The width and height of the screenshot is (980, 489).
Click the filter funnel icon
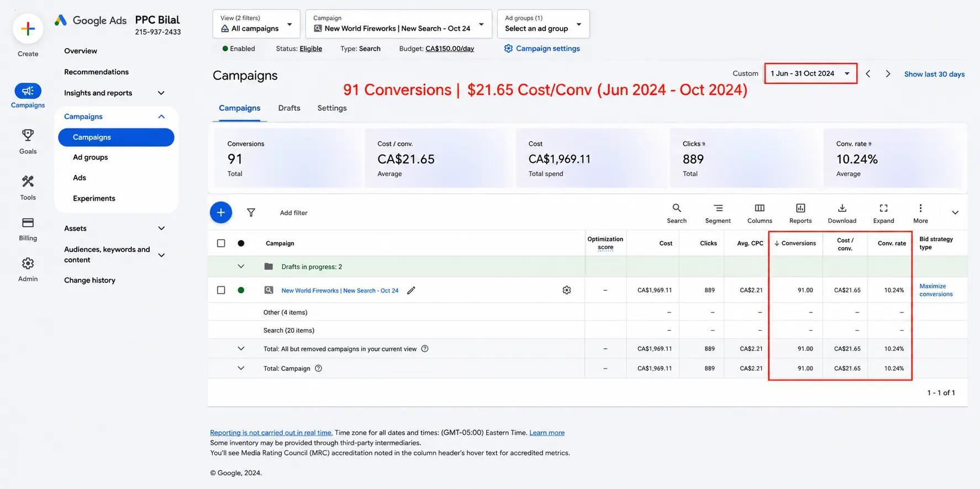[251, 212]
